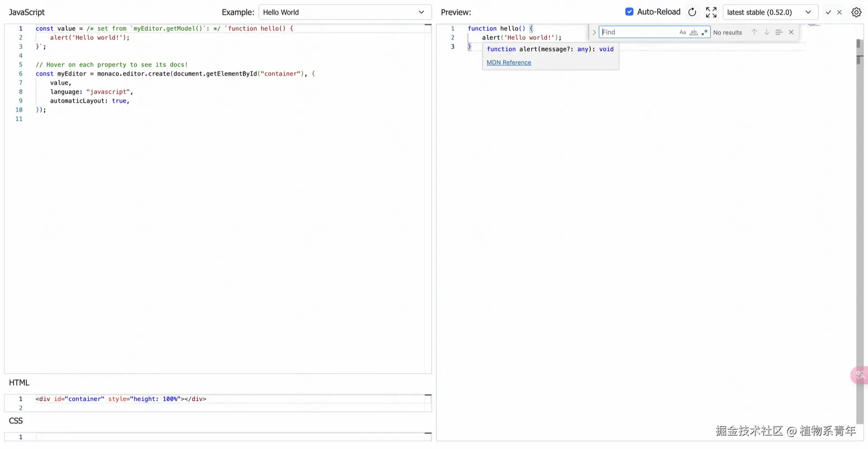The width and height of the screenshot is (868, 449).
Task: Click the empty line 1 of the CSS editor
Action: (x=231, y=437)
